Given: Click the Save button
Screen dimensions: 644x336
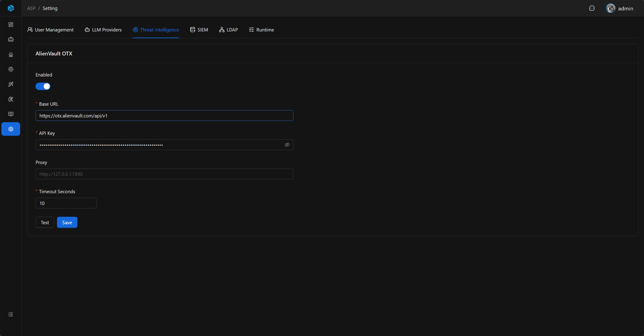Looking at the screenshot, I should pos(67,222).
